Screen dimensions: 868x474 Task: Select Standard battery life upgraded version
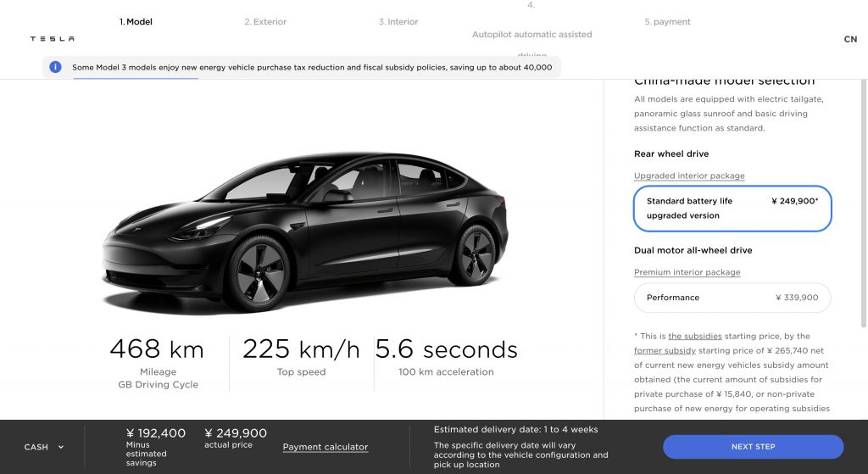click(x=732, y=209)
